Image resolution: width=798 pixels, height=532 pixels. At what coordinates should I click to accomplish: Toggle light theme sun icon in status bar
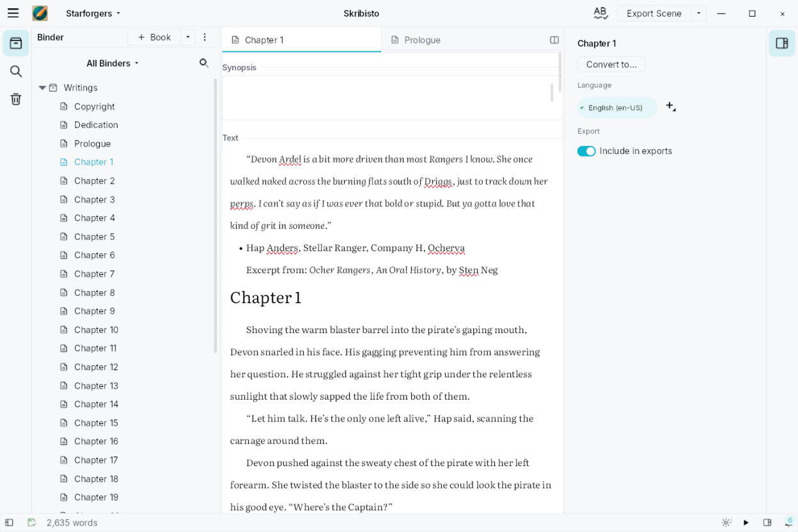click(x=726, y=522)
